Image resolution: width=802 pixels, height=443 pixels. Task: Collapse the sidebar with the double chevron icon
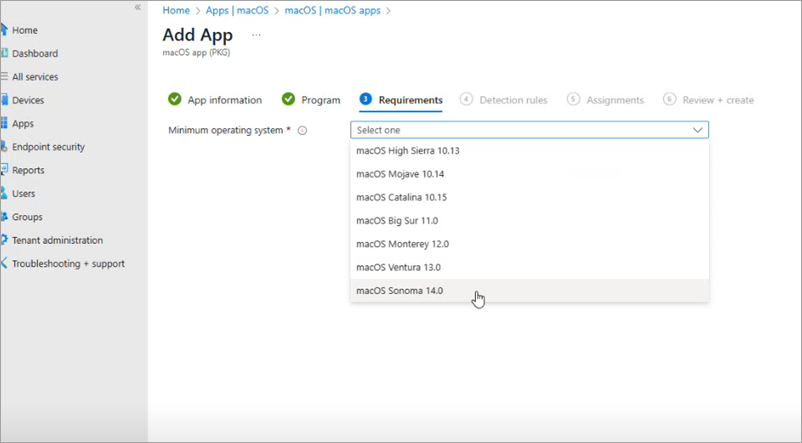(138, 7)
